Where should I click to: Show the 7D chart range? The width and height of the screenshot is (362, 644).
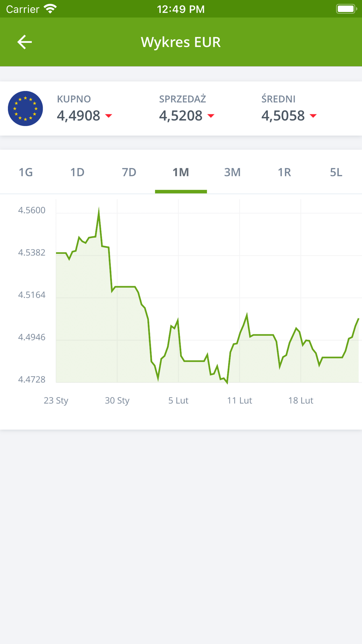click(x=129, y=172)
